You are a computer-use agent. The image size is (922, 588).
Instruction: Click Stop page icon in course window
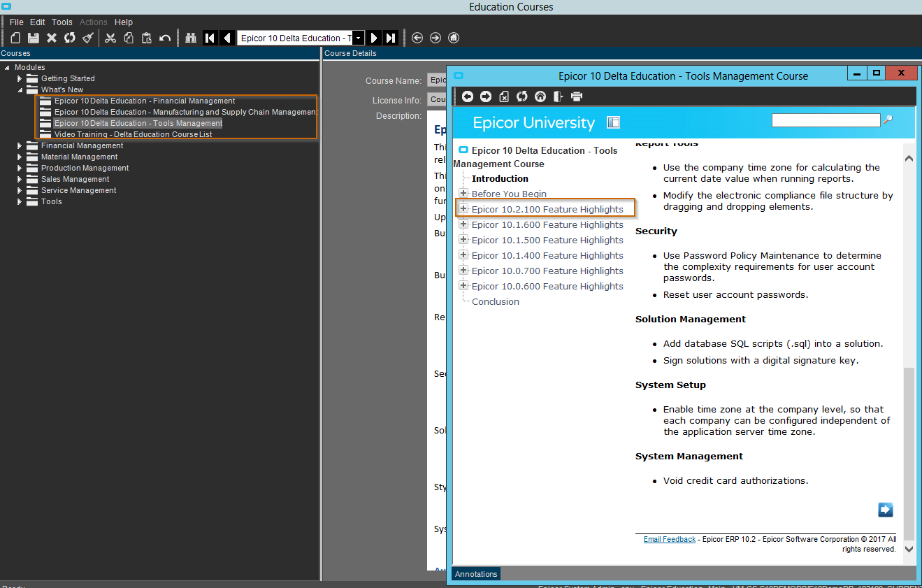point(504,96)
